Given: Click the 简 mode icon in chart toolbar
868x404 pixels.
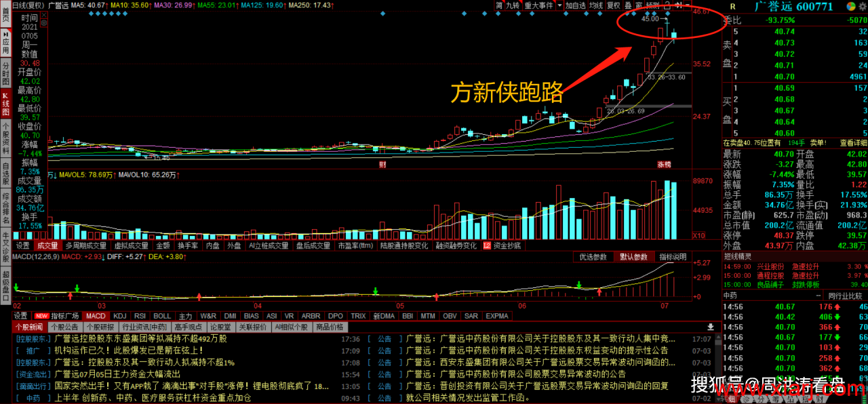Looking at the screenshot, I should point(499,5).
